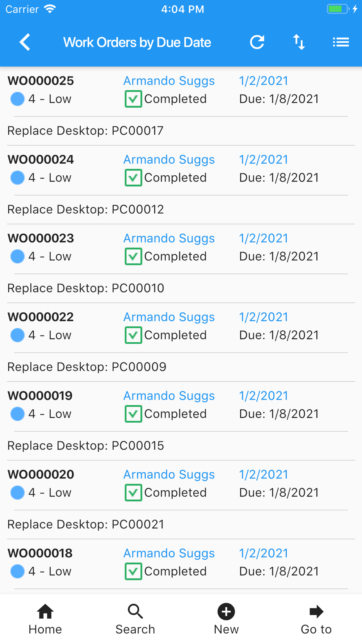Viewport: 362px width, 644px height.
Task: Open work order WO000024
Action: (41, 159)
